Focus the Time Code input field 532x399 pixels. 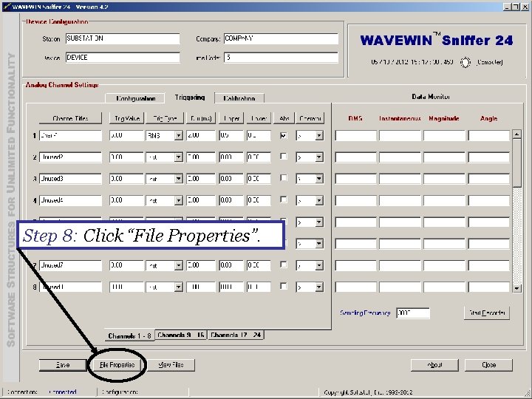(x=281, y=58)
